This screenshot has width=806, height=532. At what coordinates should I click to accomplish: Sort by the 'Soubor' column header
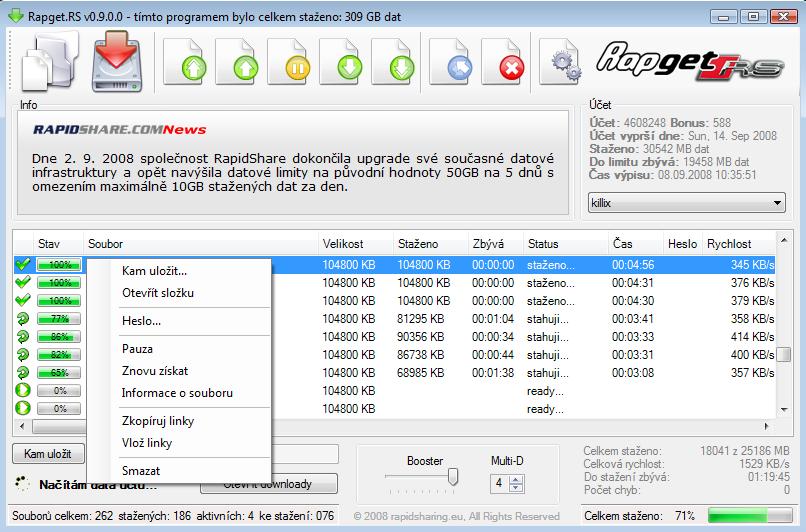(x=201, y=244)
